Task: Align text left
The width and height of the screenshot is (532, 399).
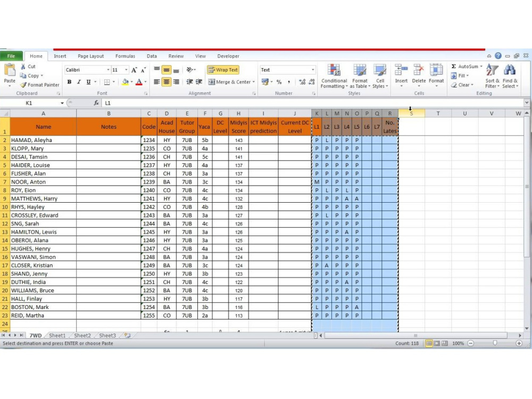Action: pyautogui.click(x=157, y=82)
